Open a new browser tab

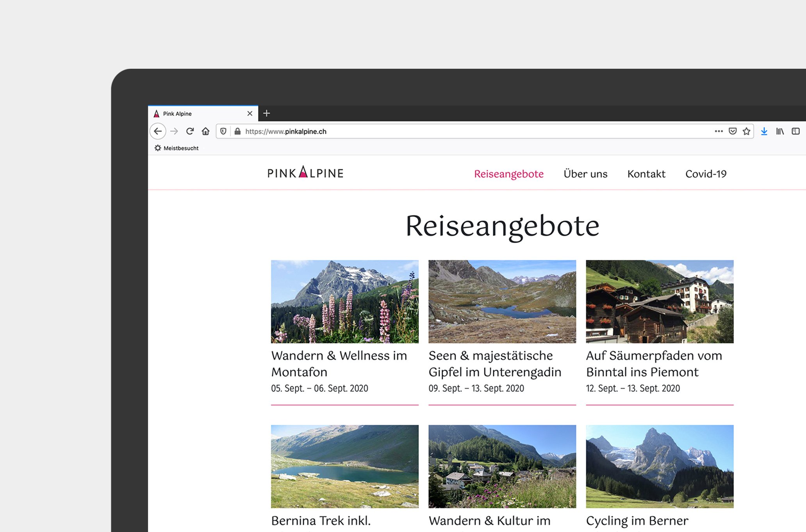click(x=267, y=113)
